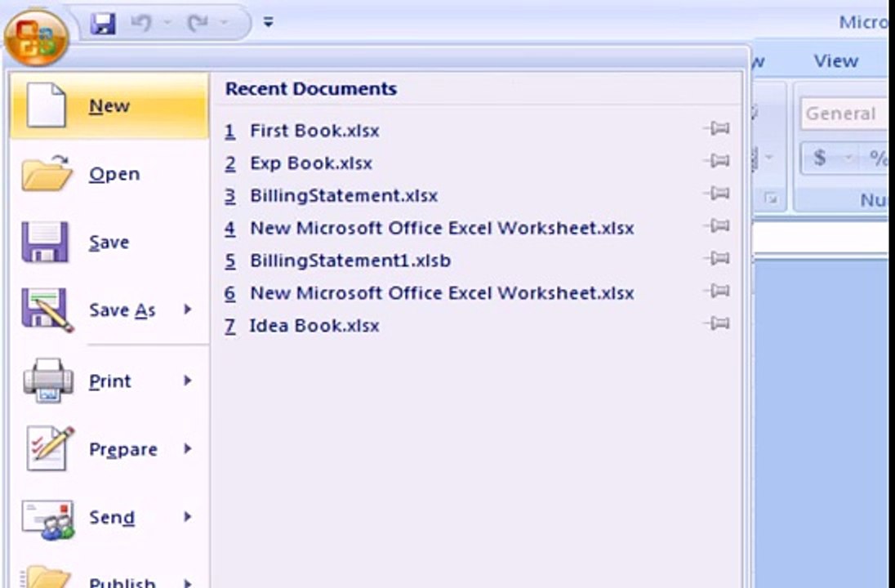Toggle pin for recent item 4 worksheet
The width and height of the screenshot is (895, 588).
pyautogui.click(x=717, y=226)
